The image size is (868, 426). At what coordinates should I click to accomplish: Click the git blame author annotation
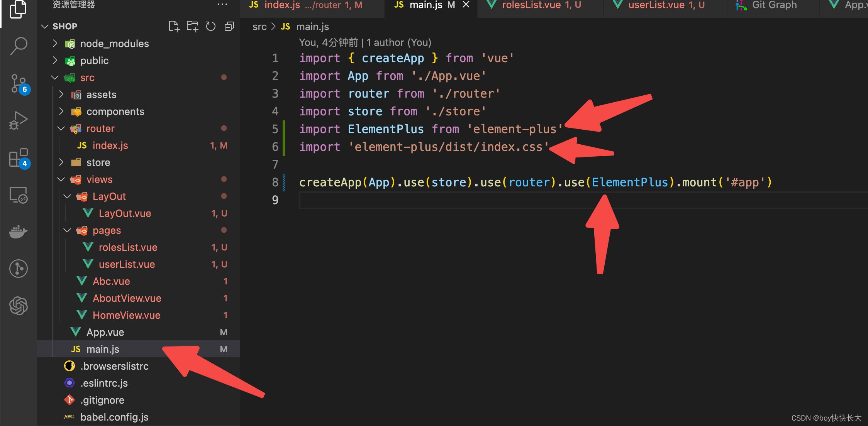[365, 42]
